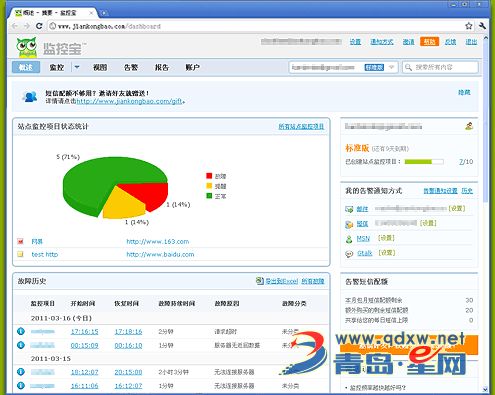Open the 告警 alerts tab

click(x=131, y=67)
